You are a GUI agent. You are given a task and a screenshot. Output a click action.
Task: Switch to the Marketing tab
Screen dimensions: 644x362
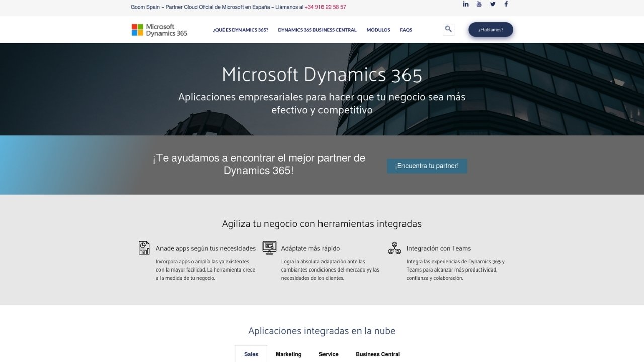(x=288, y=354)
